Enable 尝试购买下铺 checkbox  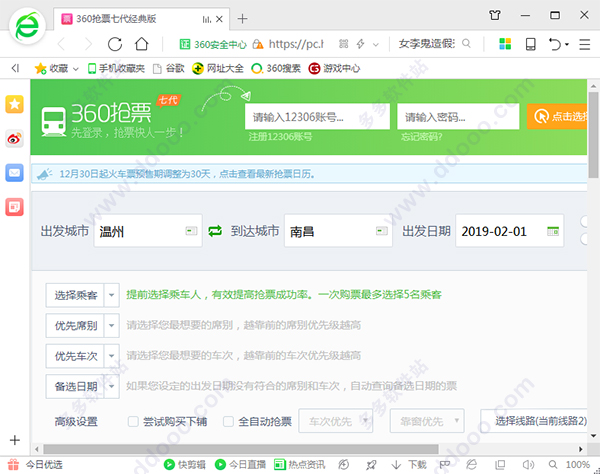133,421
